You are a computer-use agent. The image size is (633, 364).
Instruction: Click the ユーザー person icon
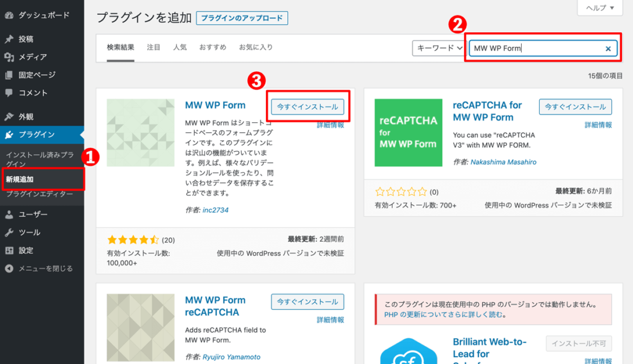coord(9,214)
